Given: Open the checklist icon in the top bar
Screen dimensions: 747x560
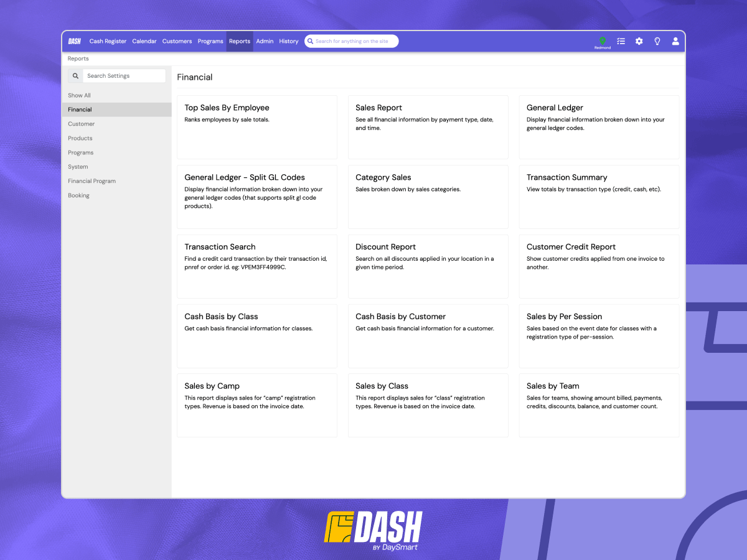Looking at the screenshot, I should 621,41.
